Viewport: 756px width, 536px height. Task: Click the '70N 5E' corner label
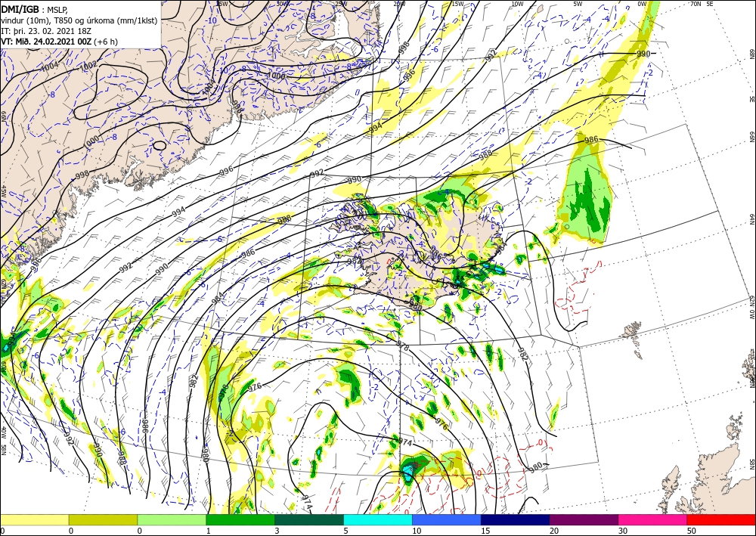[702, 4]
